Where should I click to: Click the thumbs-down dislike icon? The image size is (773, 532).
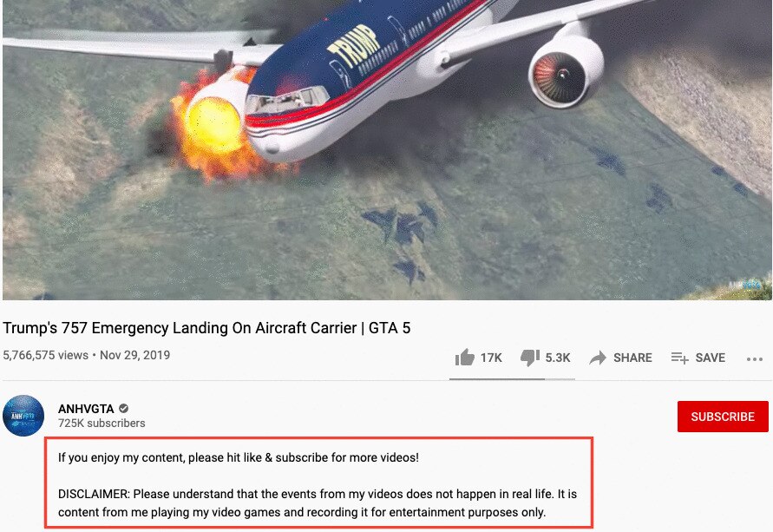[530, 358]
